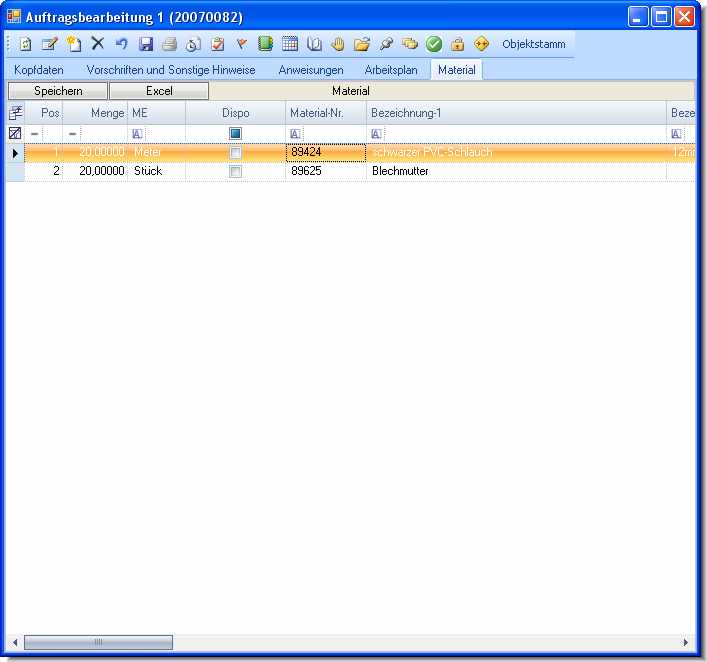Click the Excel export button
The image size is (707, 662).
point(159,91)
